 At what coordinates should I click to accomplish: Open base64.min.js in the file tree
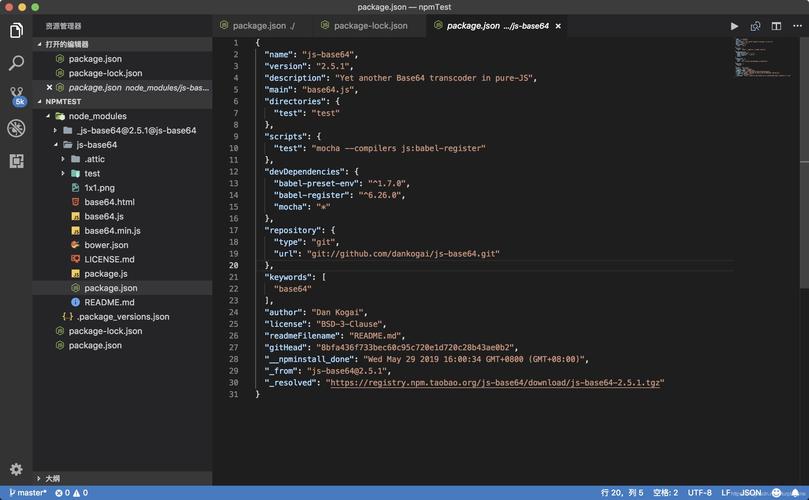(x=112, y=231)
